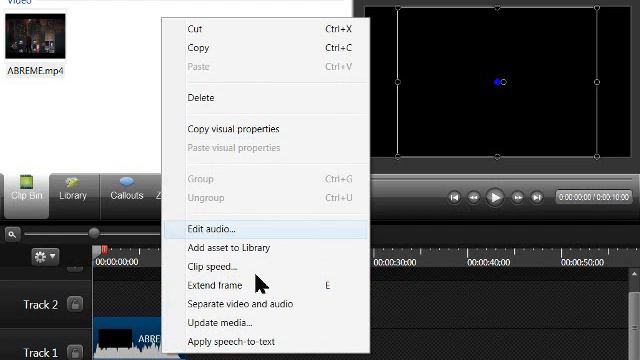The height and width of the screenshot is (360, 640).
Task: Select the Track 2 label
Action: click(40, 305)
